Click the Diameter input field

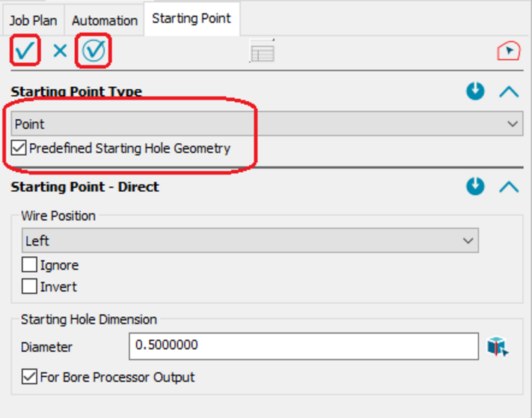[x=303, y=346]
